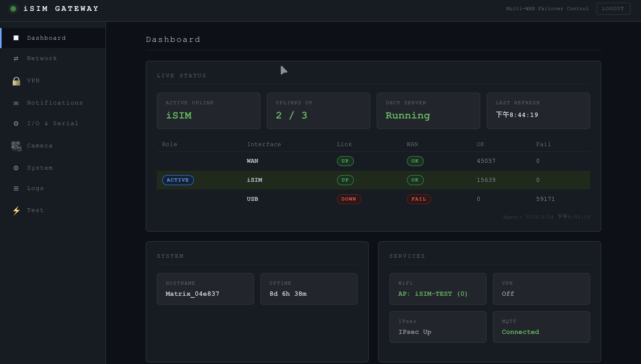The height and width of the screenshot is (364, 641).
Task: Click the Test lightning bolt icon
Action: (x=16, y=211)
